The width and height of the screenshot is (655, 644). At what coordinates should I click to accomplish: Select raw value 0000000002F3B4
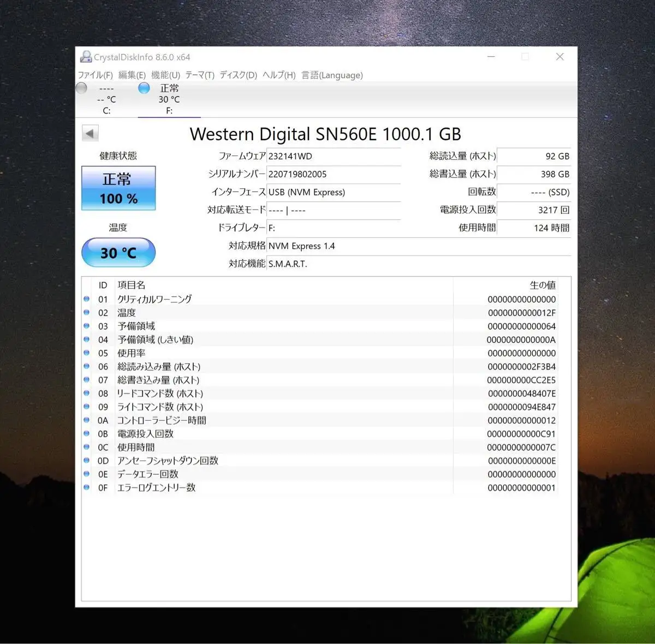pos(522,367)
